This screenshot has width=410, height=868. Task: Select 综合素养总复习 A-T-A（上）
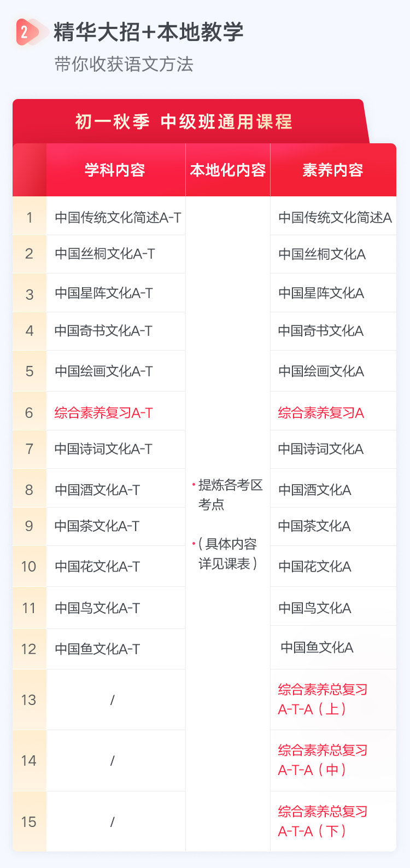(323, 700)
